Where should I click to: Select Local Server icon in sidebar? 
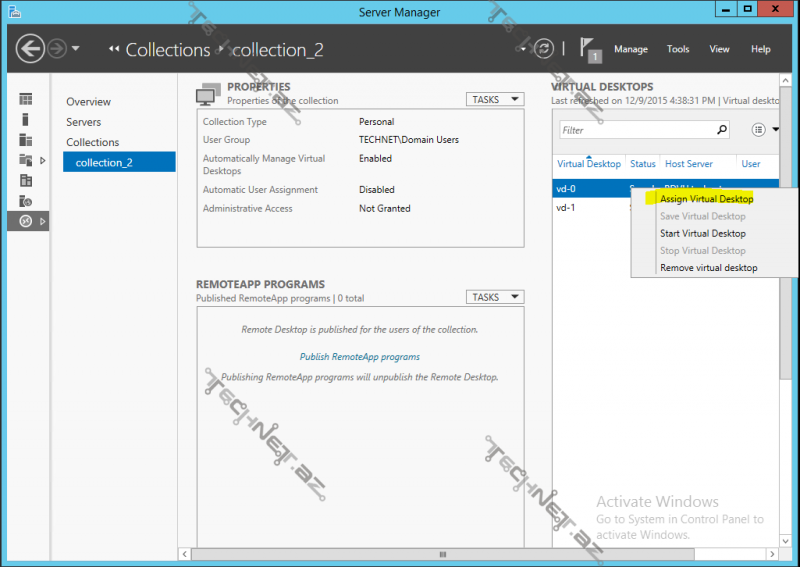(x=26, y=119)
